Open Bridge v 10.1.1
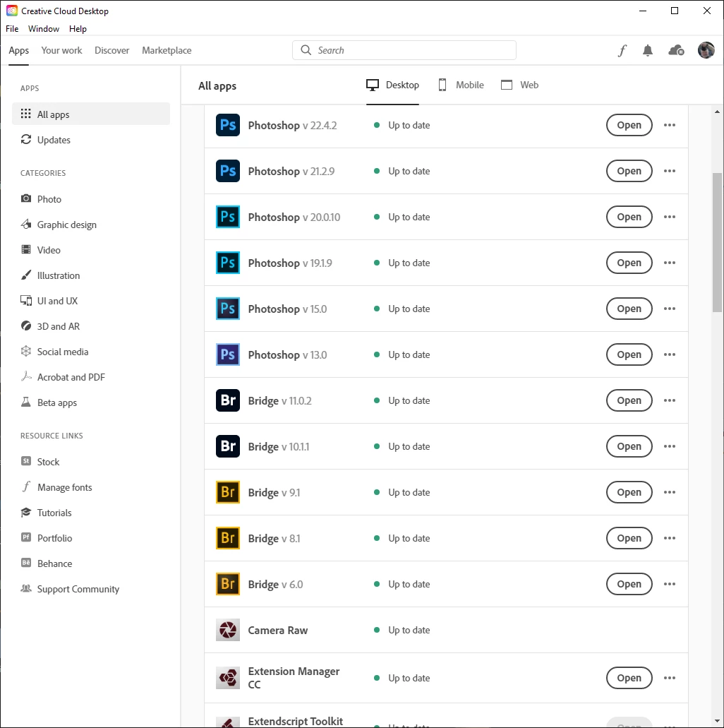 (x=629, y=446)
